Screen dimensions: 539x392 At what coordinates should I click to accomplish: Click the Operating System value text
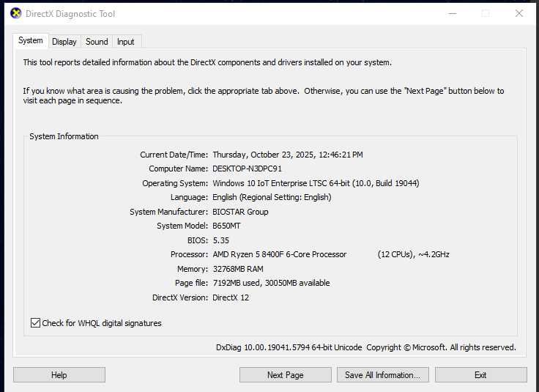tap(316, 183)
